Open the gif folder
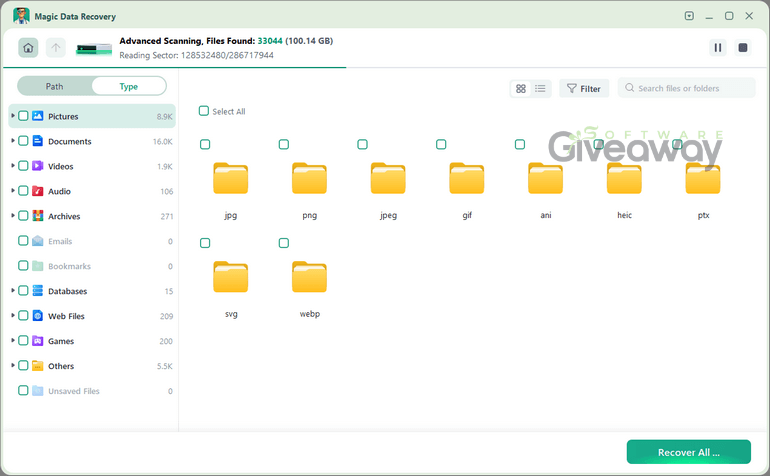Image resolution: width=770 pixels, height=476 pixels. (467, 178)
